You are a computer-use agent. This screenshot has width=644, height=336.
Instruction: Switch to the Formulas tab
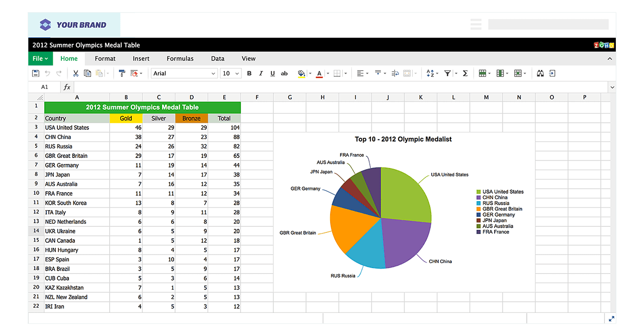180,58
